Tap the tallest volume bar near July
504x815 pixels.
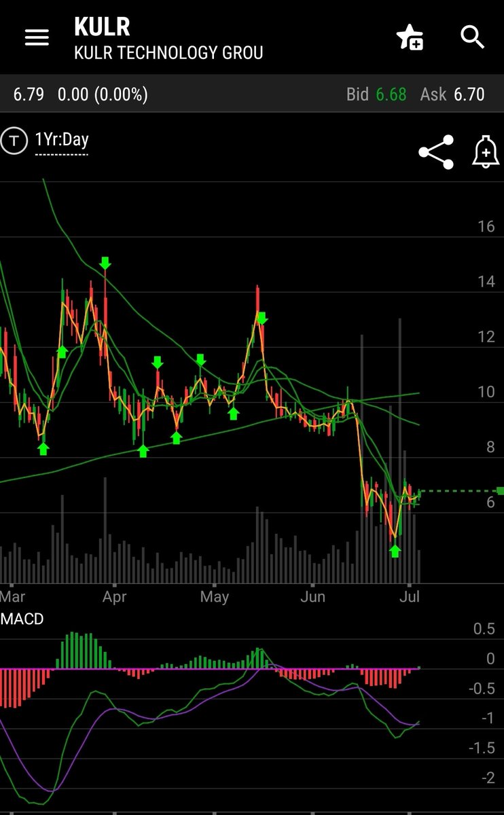400,450
